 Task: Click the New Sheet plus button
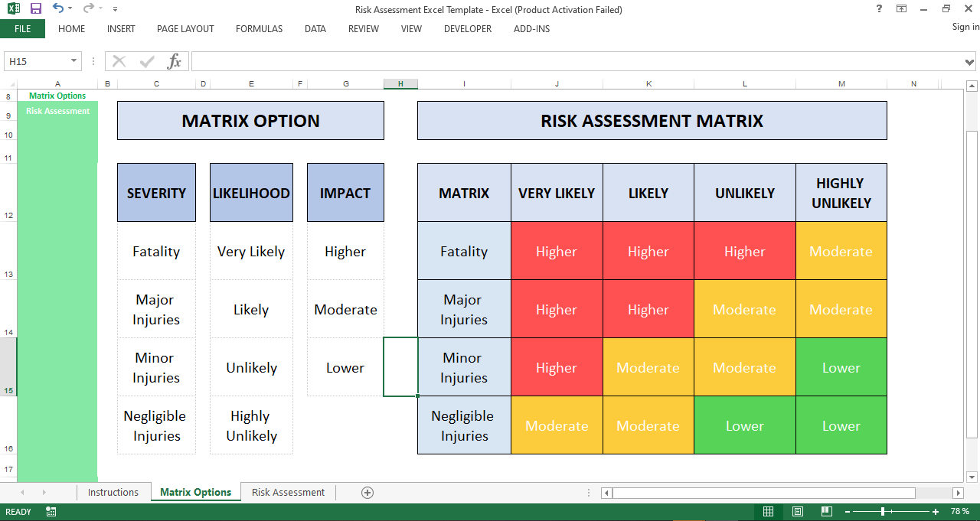coord(367,493)
